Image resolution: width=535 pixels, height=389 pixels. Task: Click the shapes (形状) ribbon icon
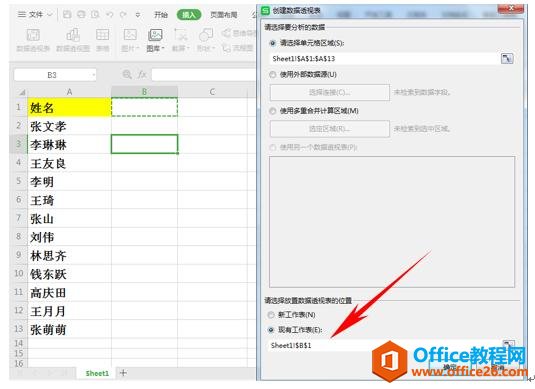pos(206,35)
